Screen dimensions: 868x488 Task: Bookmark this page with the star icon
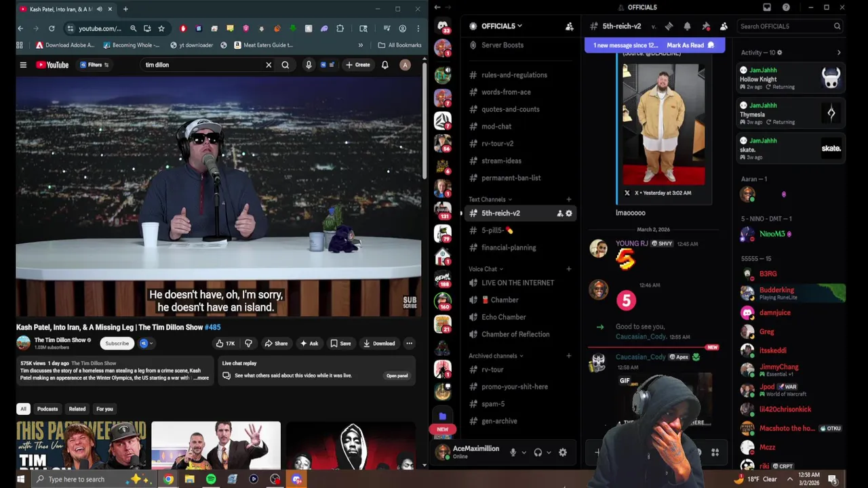(x=161, y=28)
